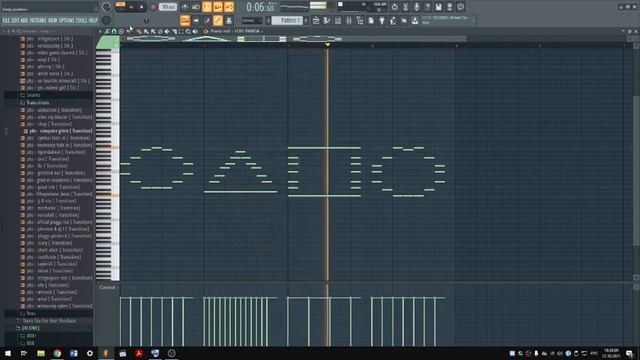Viewport: 640px width, 360px height.
Task: Toggle wait for input button
Action: [196, 7]
